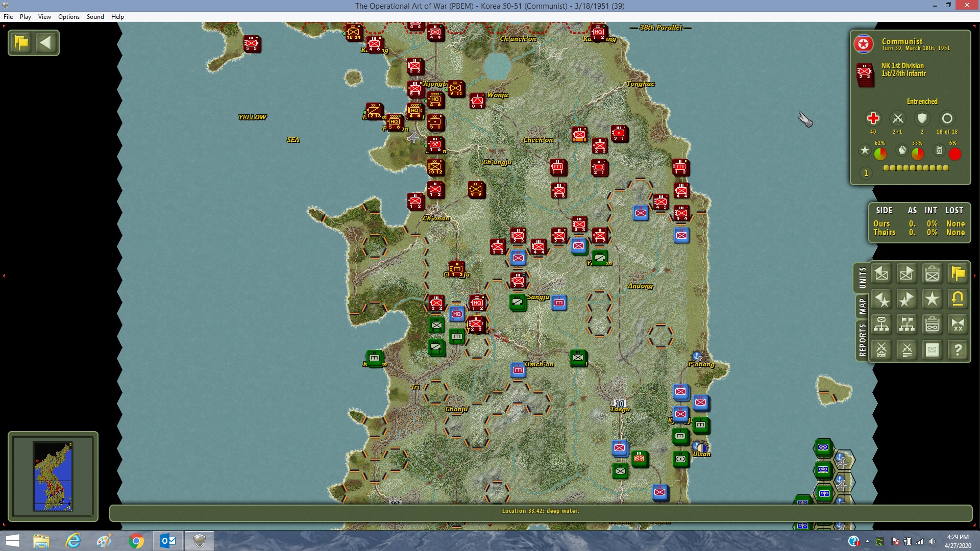Screen dimensions: 980x551
Task: Open Google Chrome from the taskbar
Action: [136, 541]
